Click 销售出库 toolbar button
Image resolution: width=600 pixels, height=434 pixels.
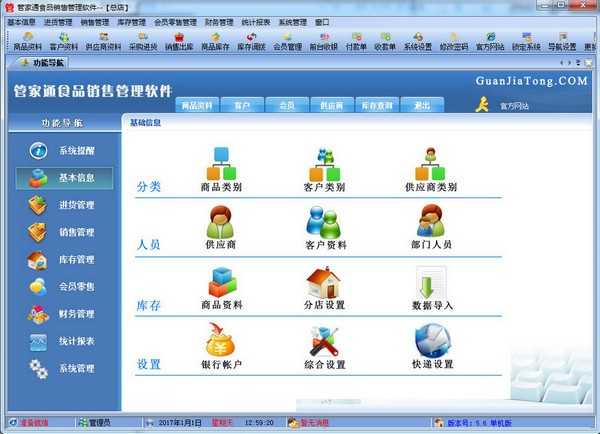[179, 41]
